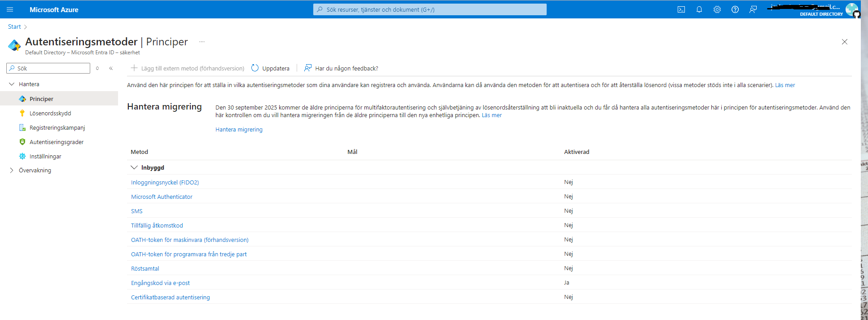868x320 pixels.
Task: Click the Microsoft Azure home title
Action: coord(54,9)
